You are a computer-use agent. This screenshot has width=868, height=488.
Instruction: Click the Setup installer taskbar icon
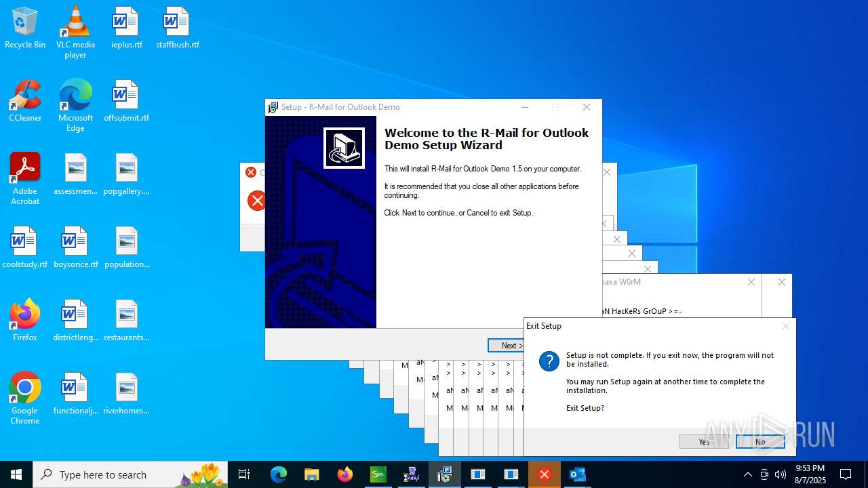click(x=444, y=474)
